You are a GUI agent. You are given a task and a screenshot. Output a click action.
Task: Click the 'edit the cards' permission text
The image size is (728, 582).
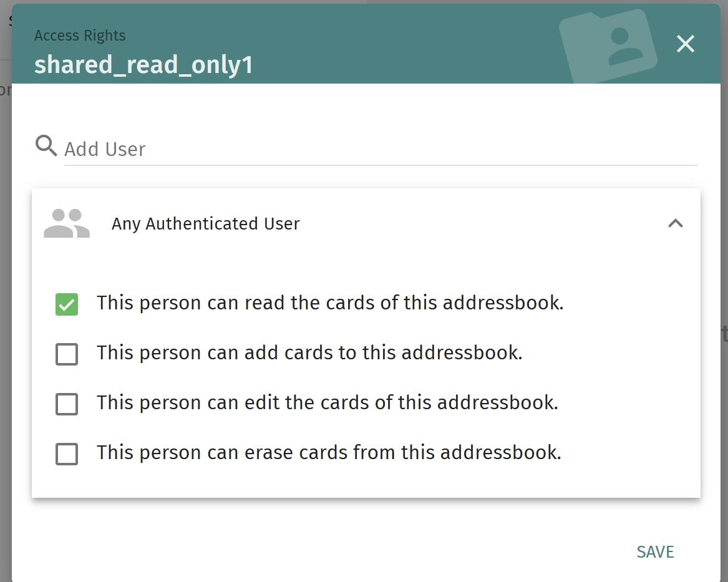[327, 403]
